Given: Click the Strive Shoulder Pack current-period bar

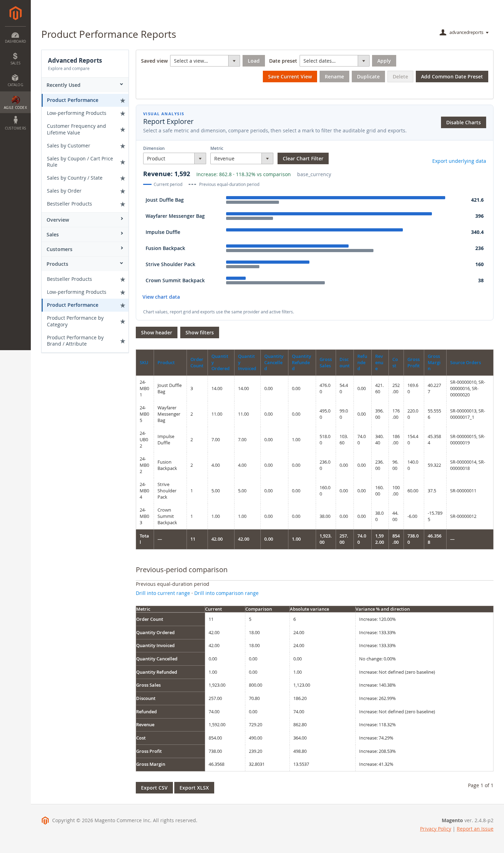Looking at the screenshot, I should [x=268, y=262].
